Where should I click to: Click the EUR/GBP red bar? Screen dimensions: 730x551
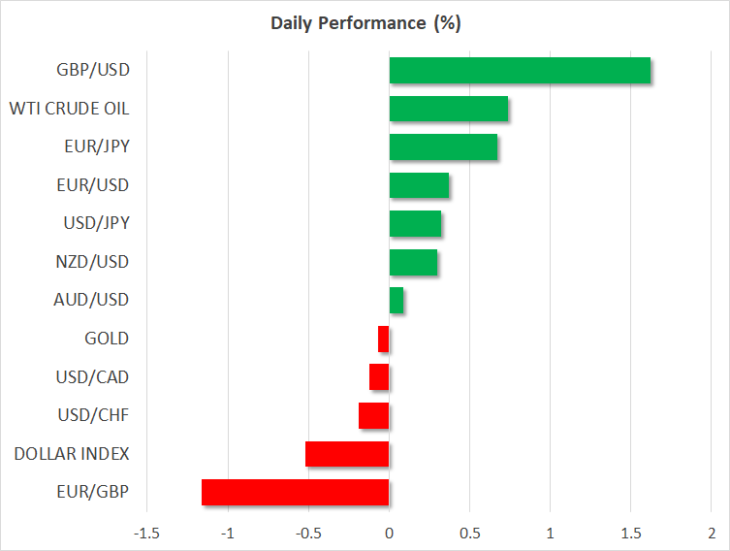pos(295,492)
